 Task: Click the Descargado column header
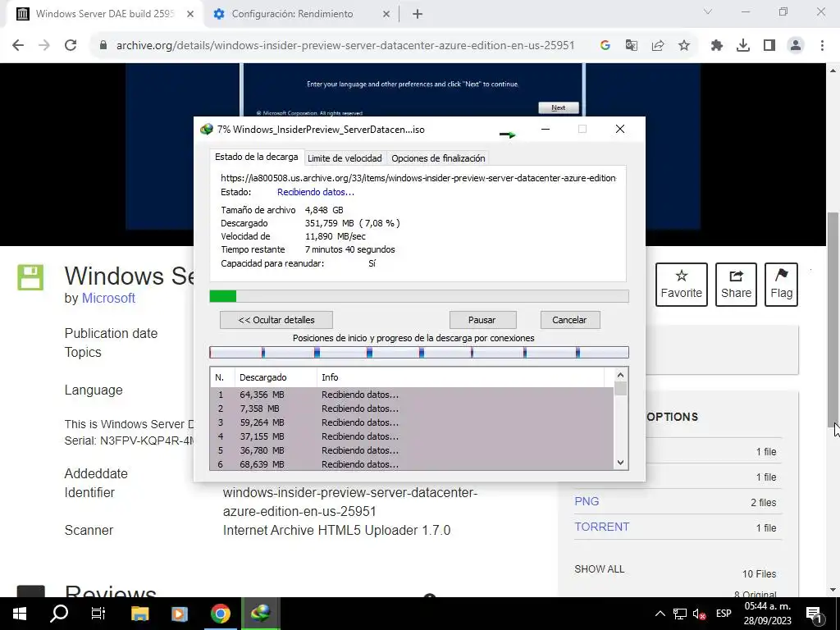pos(276,377)
